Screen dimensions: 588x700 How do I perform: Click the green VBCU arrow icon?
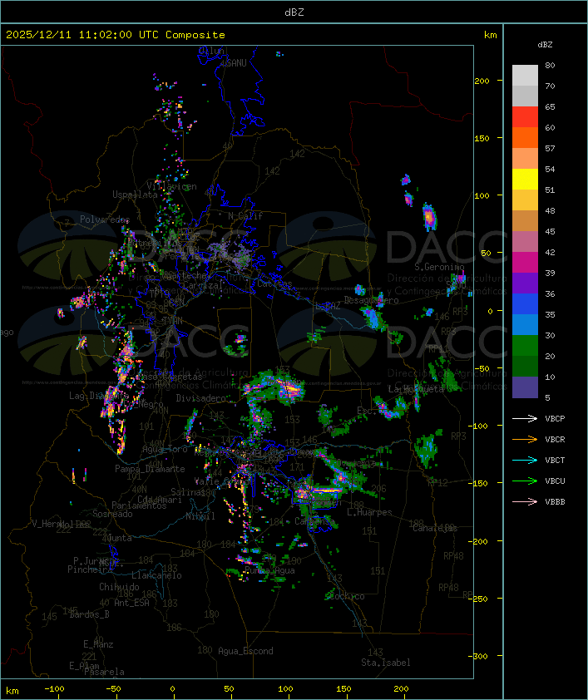(525, 481)
